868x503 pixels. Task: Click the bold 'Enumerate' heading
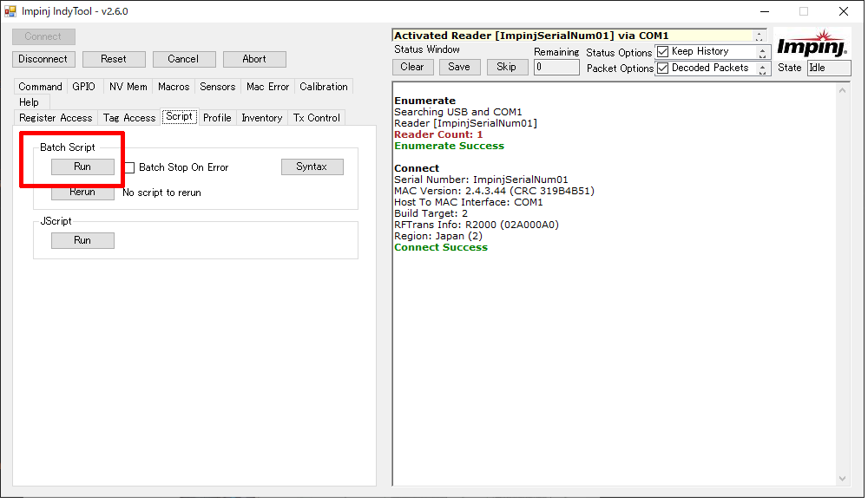(x=427, y=101)
